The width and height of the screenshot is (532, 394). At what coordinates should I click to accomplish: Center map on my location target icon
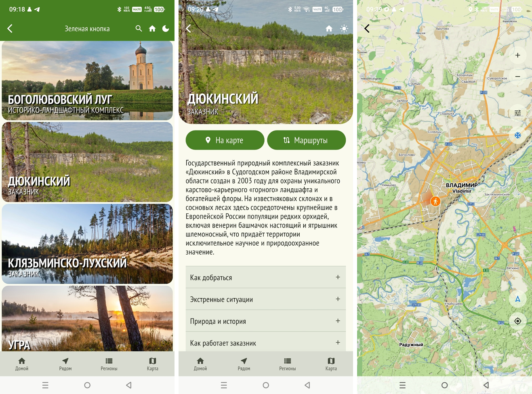click(517, 321)
